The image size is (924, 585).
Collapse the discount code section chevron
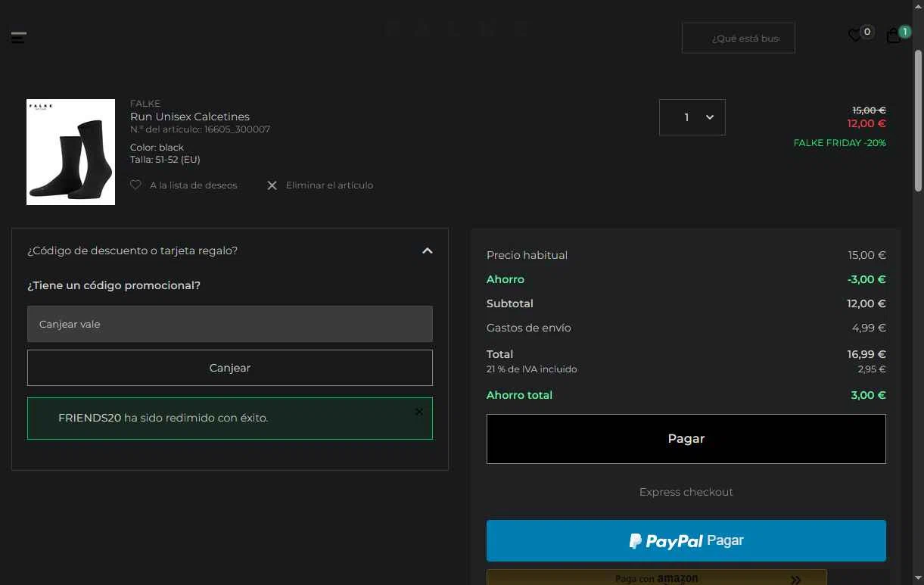click(428, 250)
